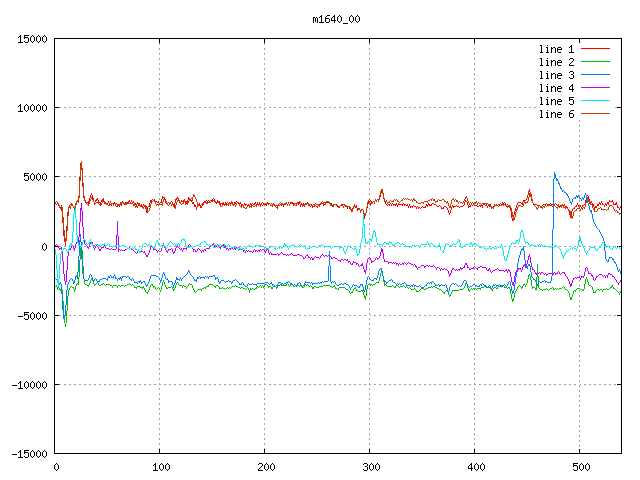Select the 300 x-axis tick label
Viewport: 640px width, 480px height.
click(x=369, y=467)
